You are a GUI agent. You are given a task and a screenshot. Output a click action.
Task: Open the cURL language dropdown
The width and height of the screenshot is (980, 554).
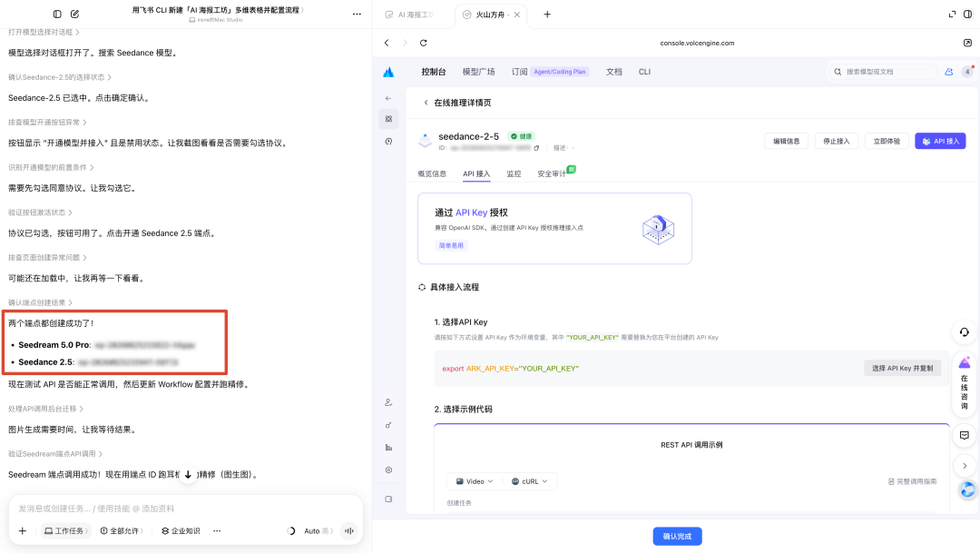[529, 481]
